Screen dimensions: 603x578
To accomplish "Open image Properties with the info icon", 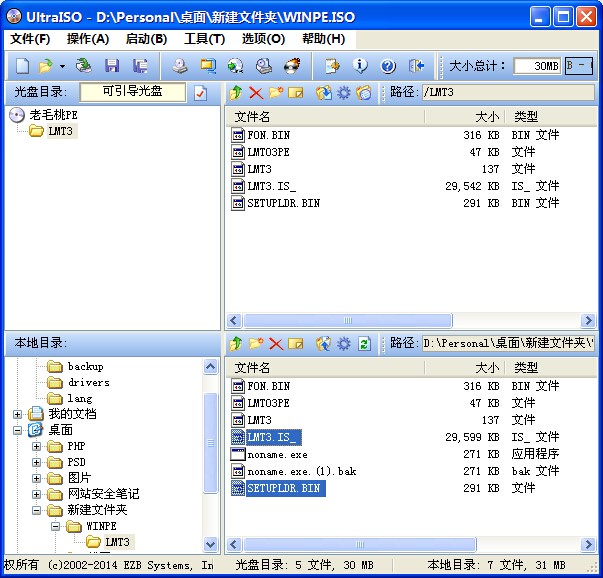I will (x=360, y=66).
